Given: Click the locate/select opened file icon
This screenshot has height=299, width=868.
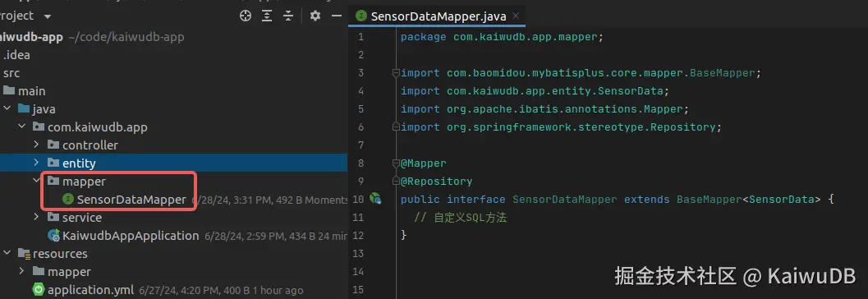Looking at the screenshot, I should pos(246,16).
